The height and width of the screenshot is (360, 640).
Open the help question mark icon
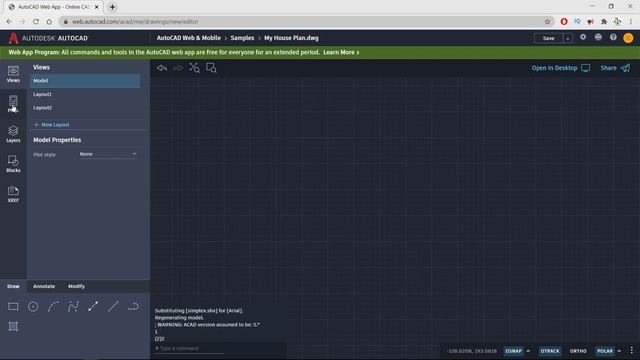pyautogui.click(x=613, y=37)
